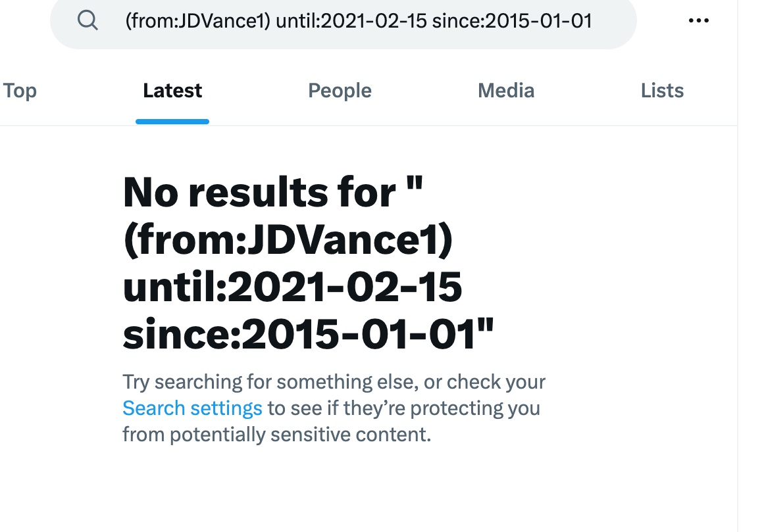This screenshot has height=532, width=764.
Task: Open the three-dot more options menu
Action: click(x=699, y=21)
